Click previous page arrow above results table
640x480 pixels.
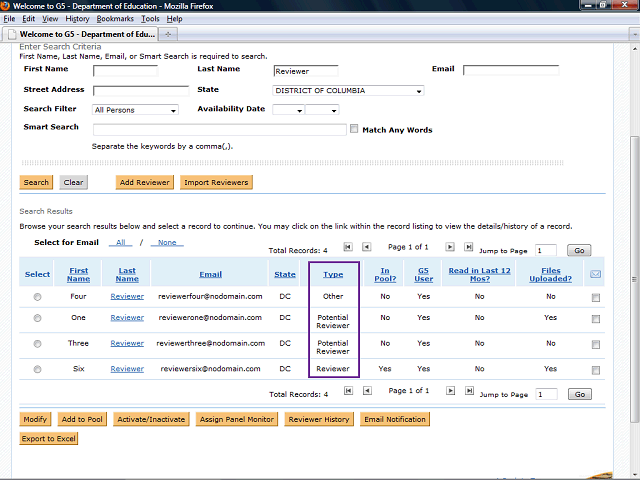(x=367, y=247)
